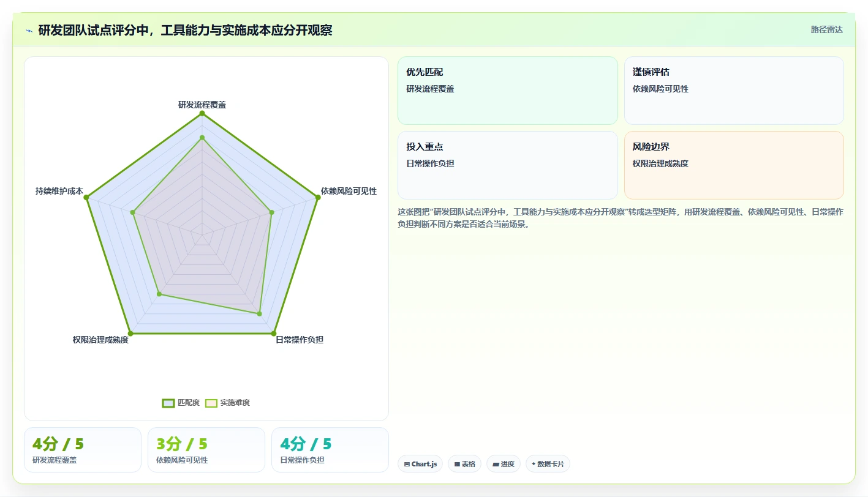Click the 路径雷达 label in the header

[x=826, y=29]
